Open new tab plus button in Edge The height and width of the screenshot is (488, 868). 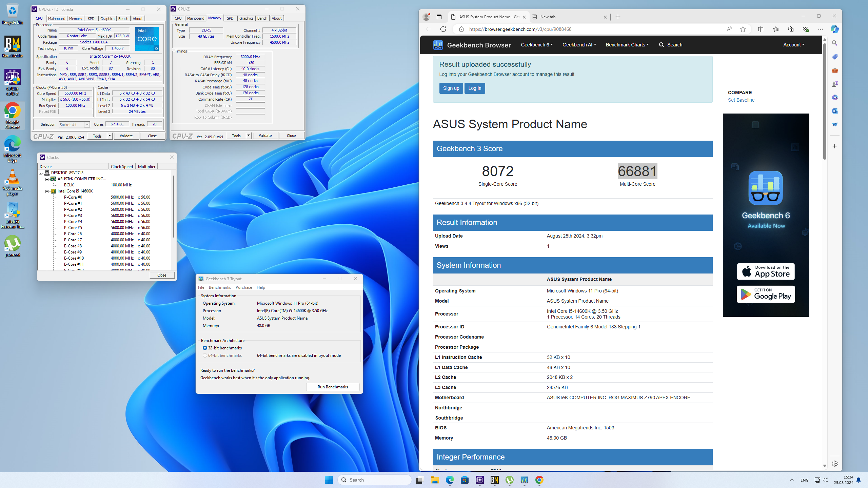[618, 17]
